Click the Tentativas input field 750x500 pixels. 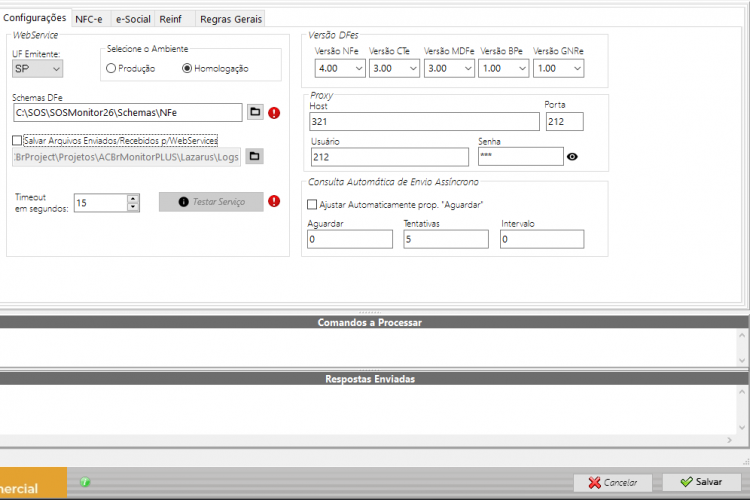[x=446, y=239]
